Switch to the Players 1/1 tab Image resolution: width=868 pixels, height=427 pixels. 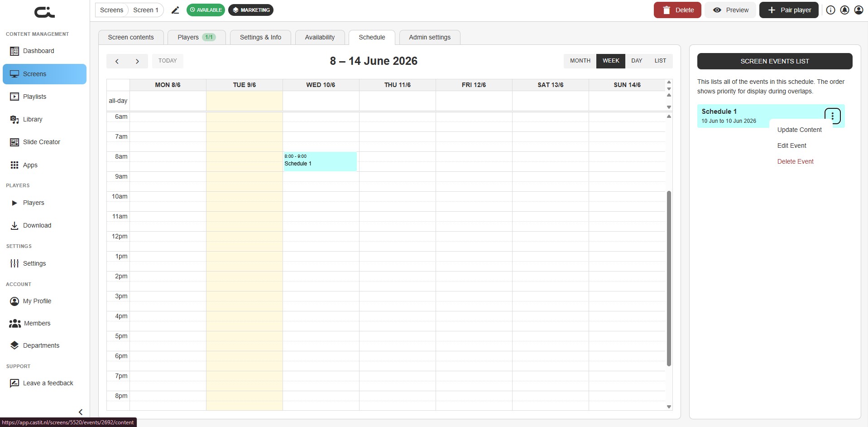196,37
